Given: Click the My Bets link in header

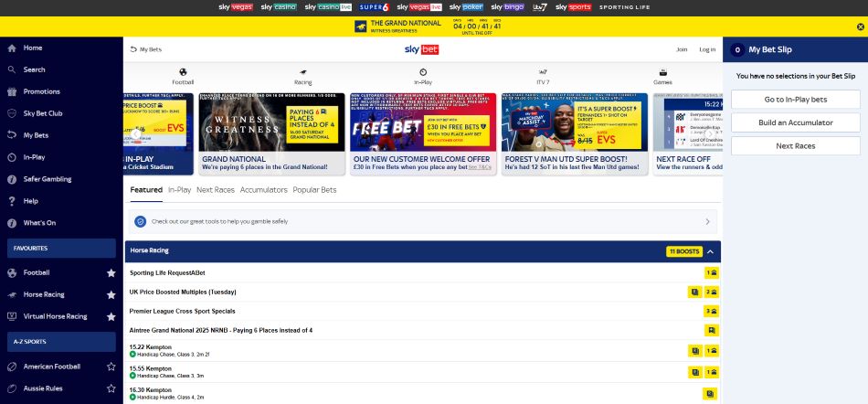Looking at the screenshot, I should coord(146,49).
